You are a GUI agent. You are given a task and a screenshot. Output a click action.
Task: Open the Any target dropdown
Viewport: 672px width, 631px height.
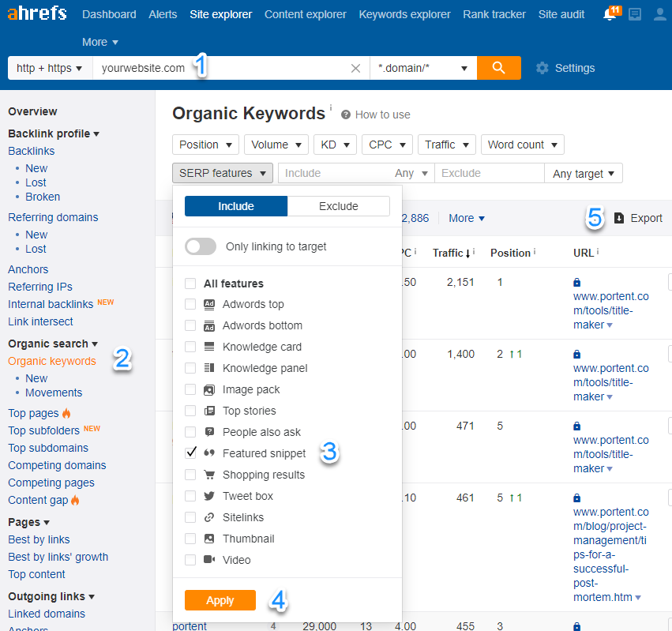coord(584,174)
